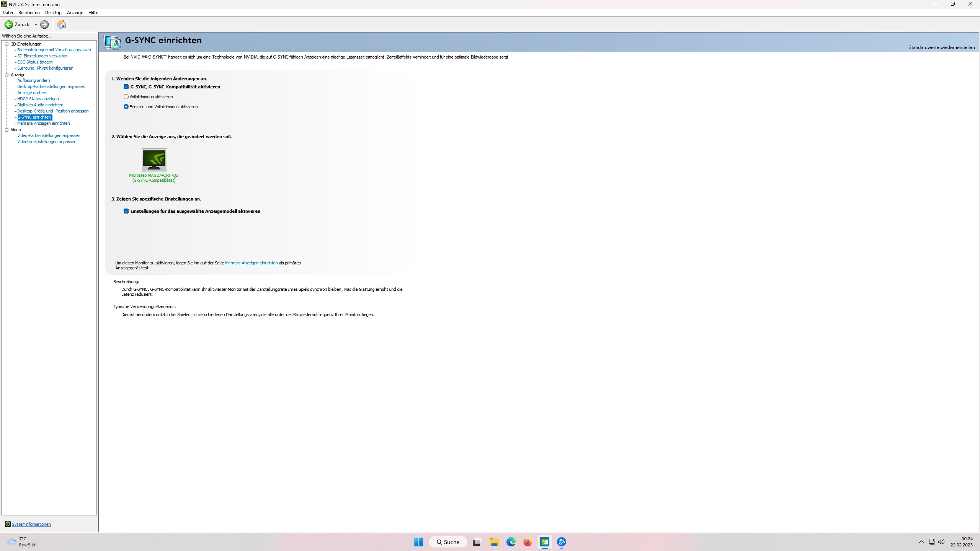Click the Systeminformationen icon at bottom left
This screenshot has height=551, width=980.
tap(8, 524)
